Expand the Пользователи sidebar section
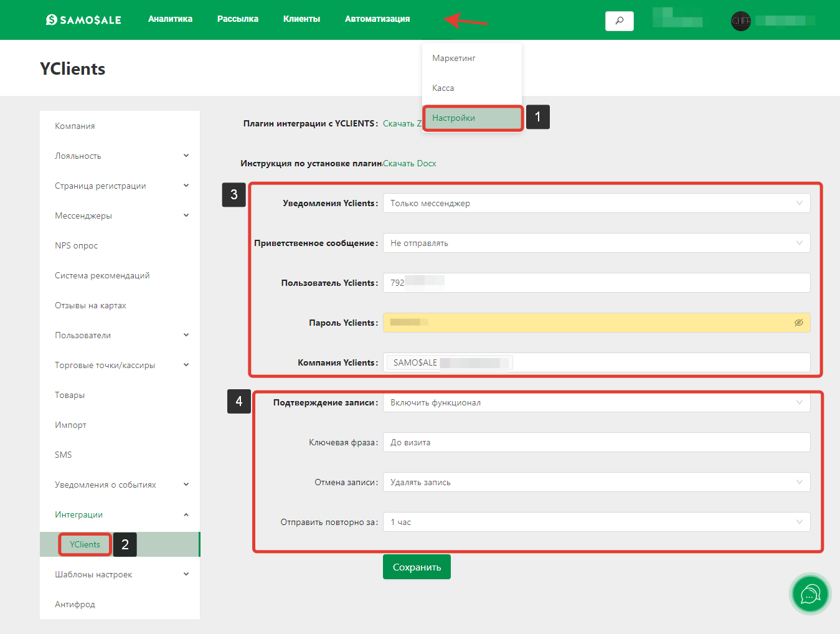The image size is (840, 634). click(120, 335)
